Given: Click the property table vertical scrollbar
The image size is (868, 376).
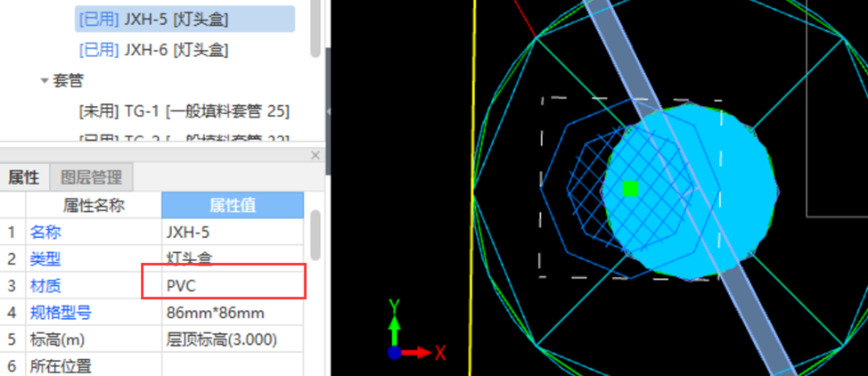Looking at the screenshot, I should tap(315, 236).
